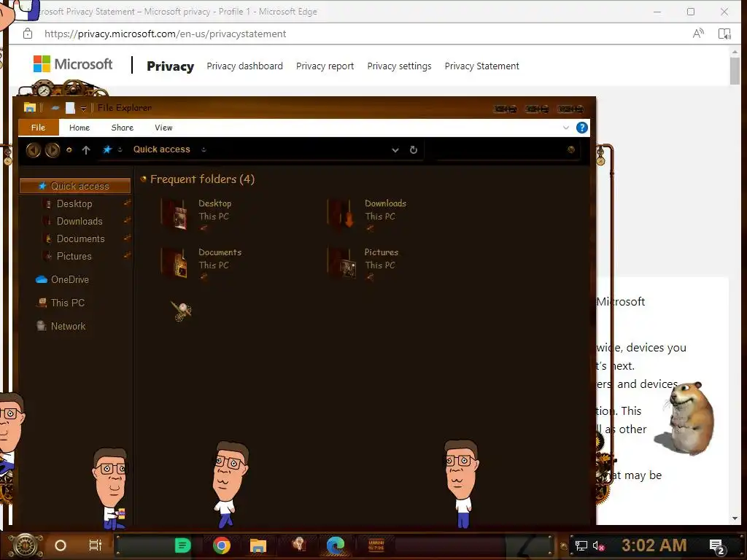Refresh the Quick access view
This screenshot has height=560, width=747.
(x=414, y=150)
